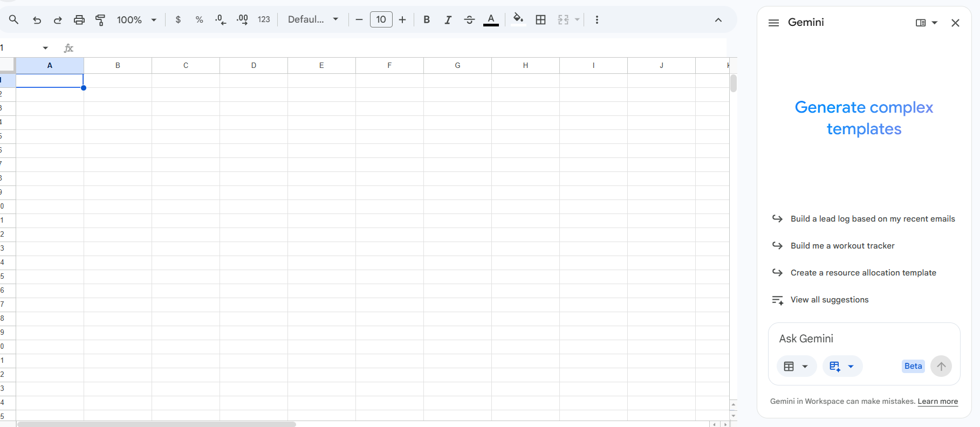Open the Default font dropdown
980x427 pixels.
click(x=313, y=20)
